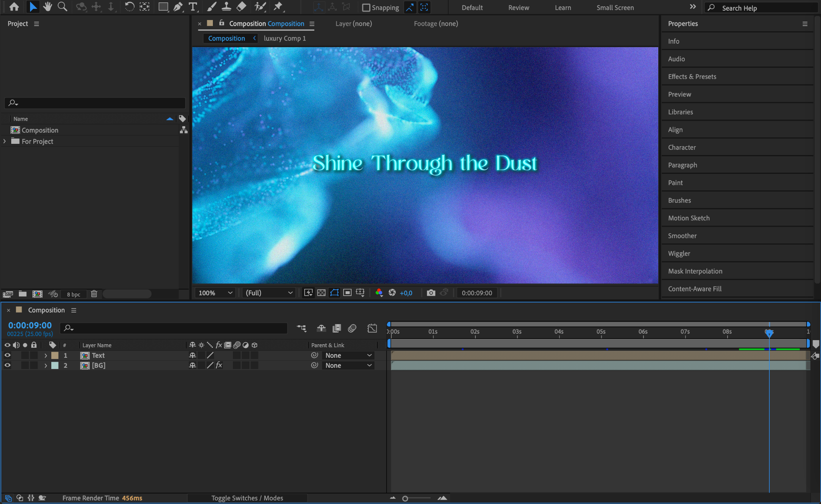This screenshot has height=504, width=821.
Task: Select the Rectangle shape tool
Action: 163,7
